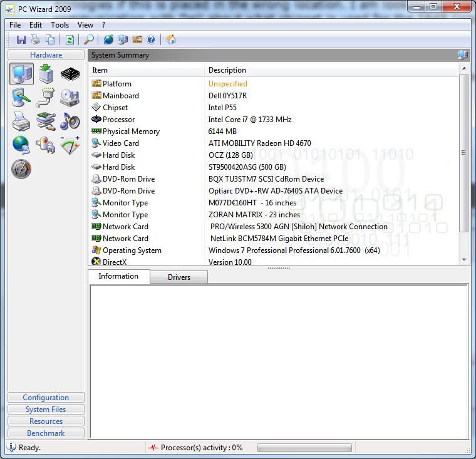This screenshot has height=459, width=476.
Task: Select the Physical Memory row
Action: pyautogui.click(x=273, y=131)
